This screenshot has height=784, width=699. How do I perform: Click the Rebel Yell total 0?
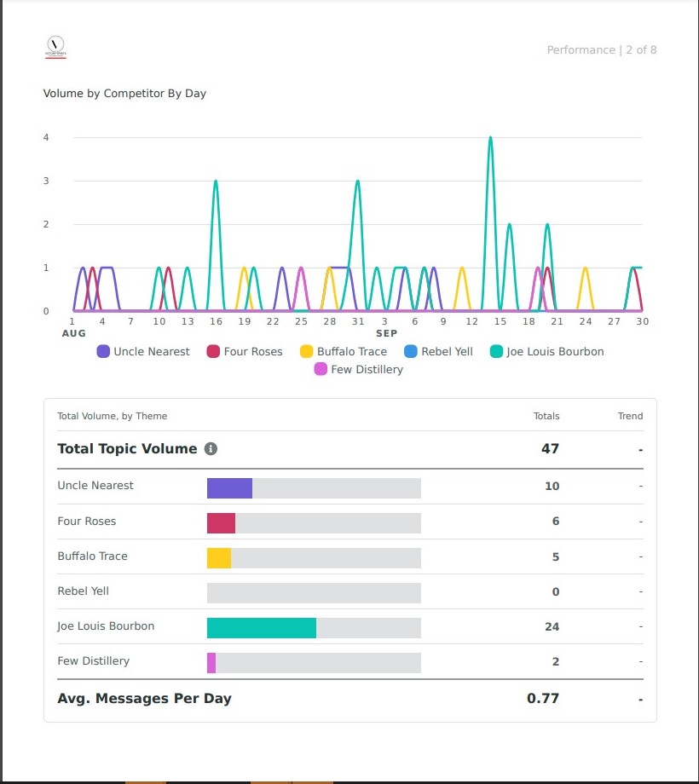556,592
